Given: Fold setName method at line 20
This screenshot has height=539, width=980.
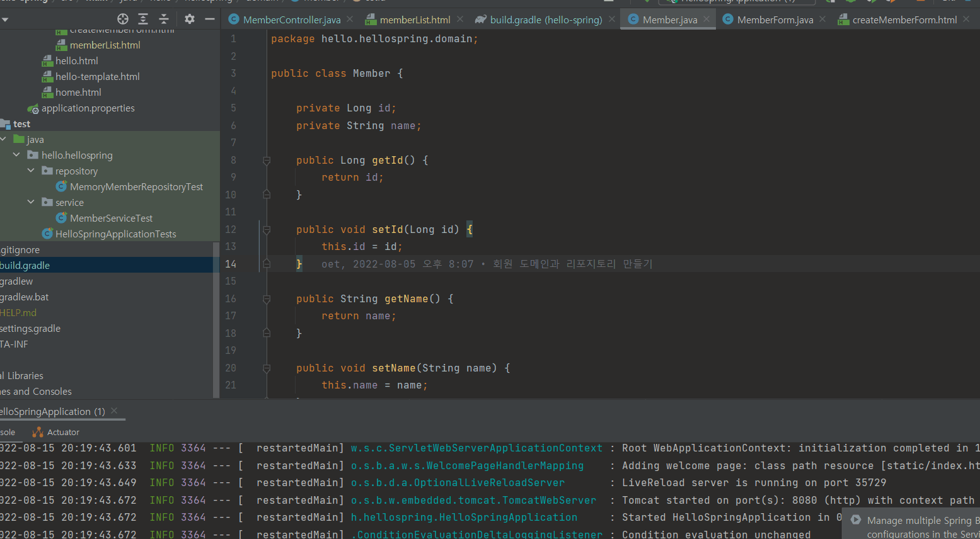Looking at the screenshot, I should (x=267, y=368).
